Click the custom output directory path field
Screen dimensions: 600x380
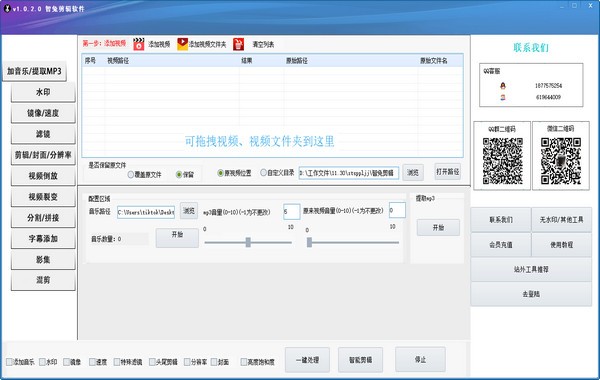tap(349, 173)
